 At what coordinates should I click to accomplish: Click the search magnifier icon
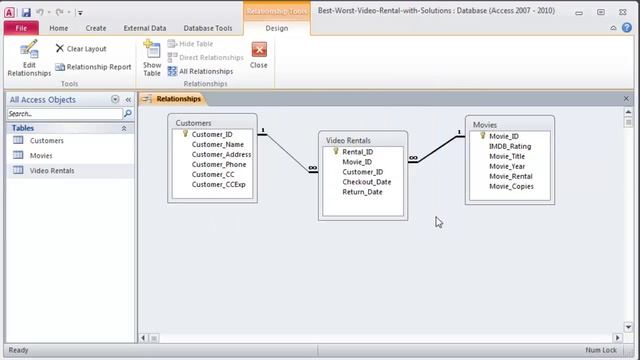pos(128,113)
